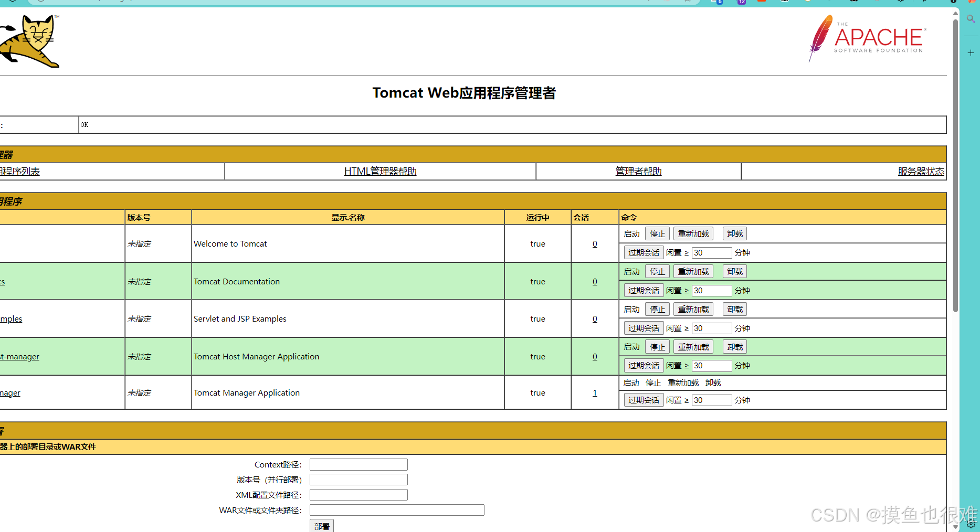This screenshot has height=532, width=980.
Task: Click the Tomcat Manager Application display name
Action: 247,393
